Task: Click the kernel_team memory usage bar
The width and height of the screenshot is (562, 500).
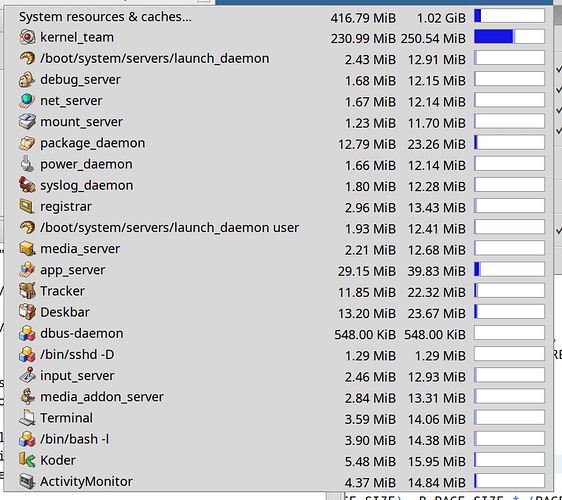Action: pyautogui.click(x=509, y=37)
